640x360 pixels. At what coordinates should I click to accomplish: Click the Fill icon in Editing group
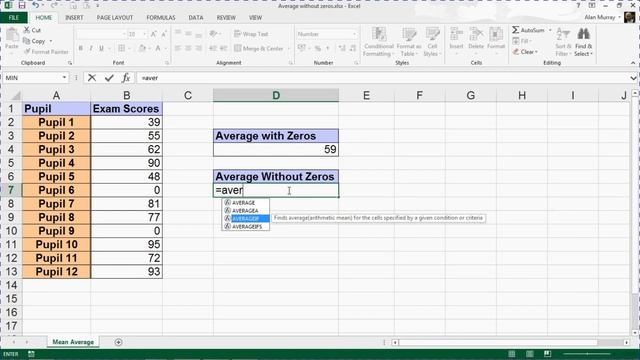coord(516,41)
